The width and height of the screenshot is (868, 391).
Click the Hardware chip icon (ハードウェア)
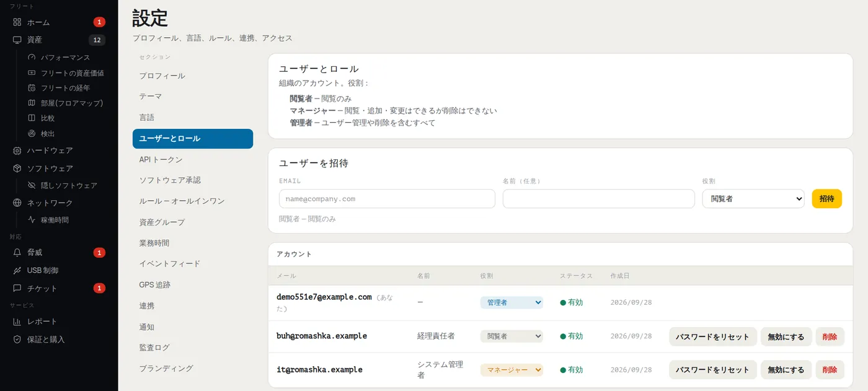17,151
